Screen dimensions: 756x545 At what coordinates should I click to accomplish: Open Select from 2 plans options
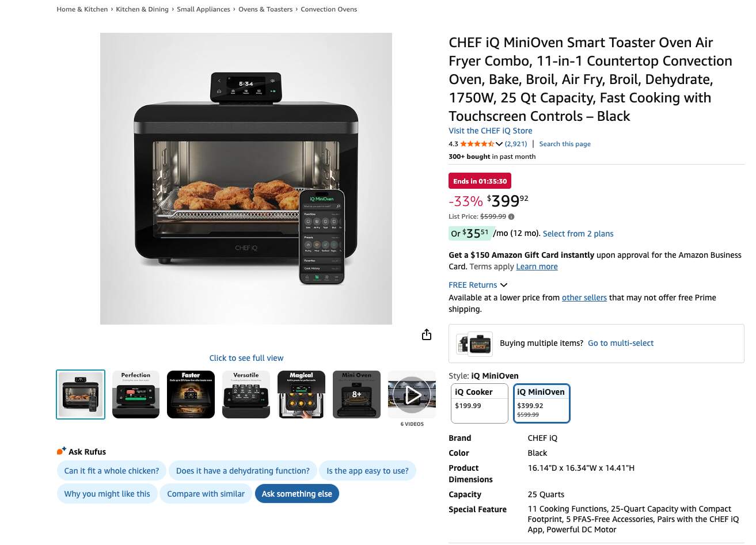click(578, 234)
